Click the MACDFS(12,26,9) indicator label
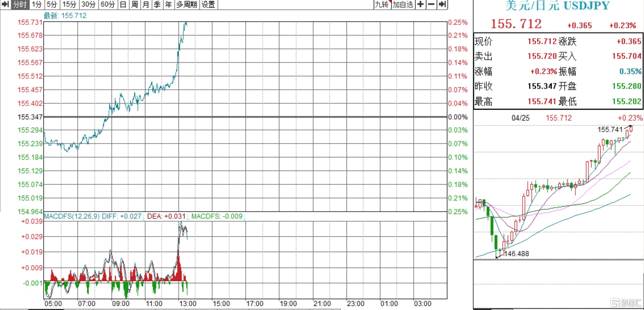This screenshot has height=310, width=644. click(x=72, y=216)
